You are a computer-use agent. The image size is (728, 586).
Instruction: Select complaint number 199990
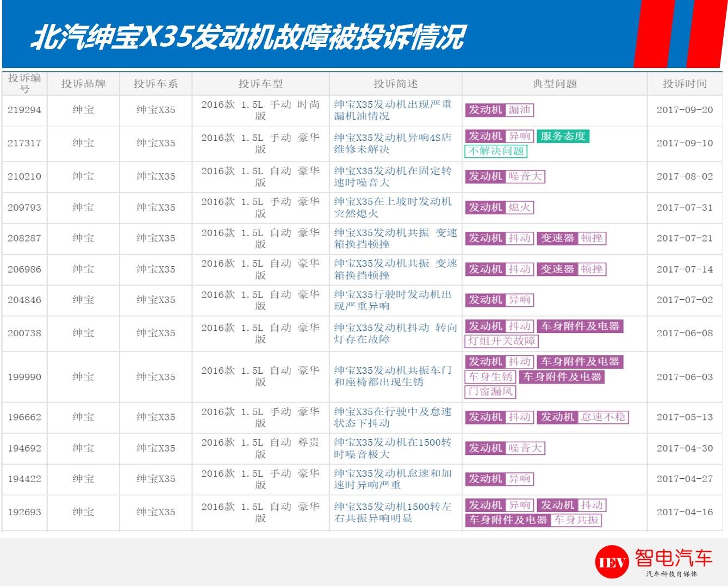coord(24,377)
